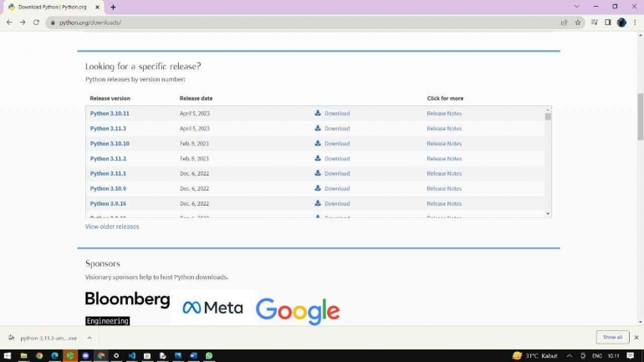The image size is (644, 362).
Task: Close the Download Python tab
Action: click(x=97, y=7)
